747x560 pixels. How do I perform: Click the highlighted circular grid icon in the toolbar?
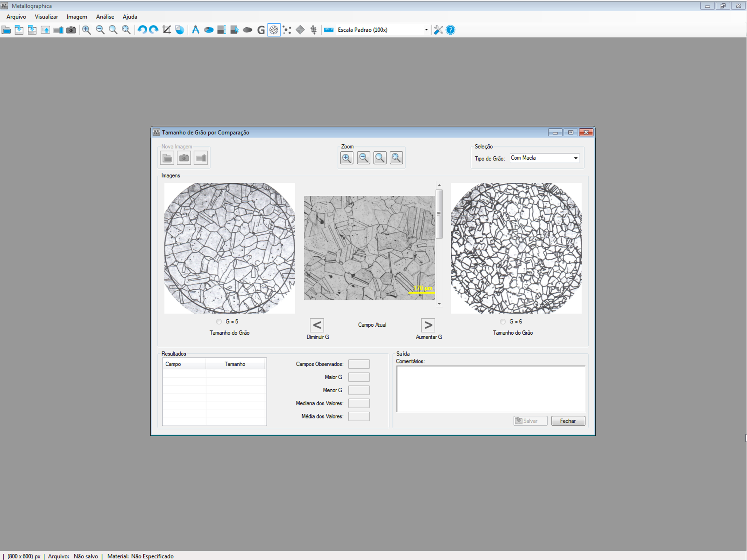click(274, 30)
